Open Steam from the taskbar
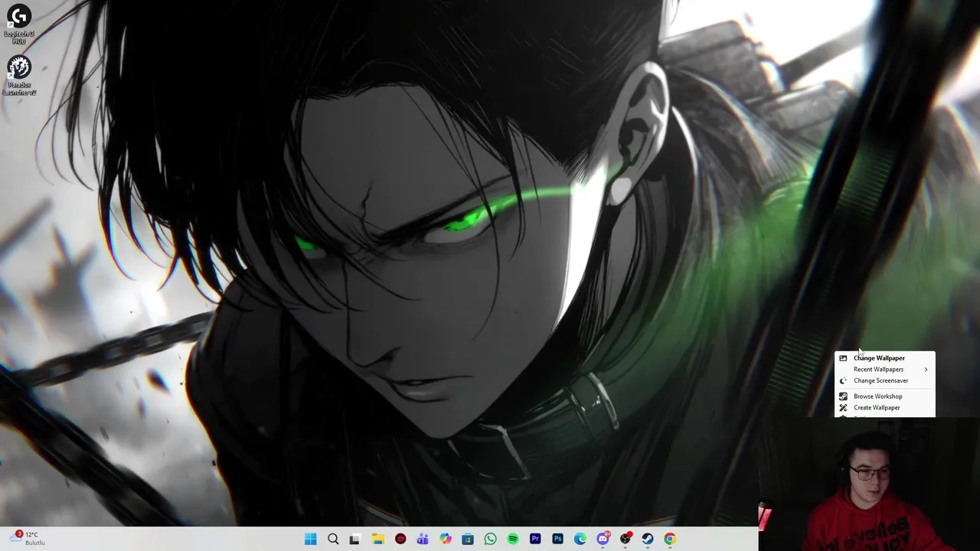980x551 pixels. (648, 539)
